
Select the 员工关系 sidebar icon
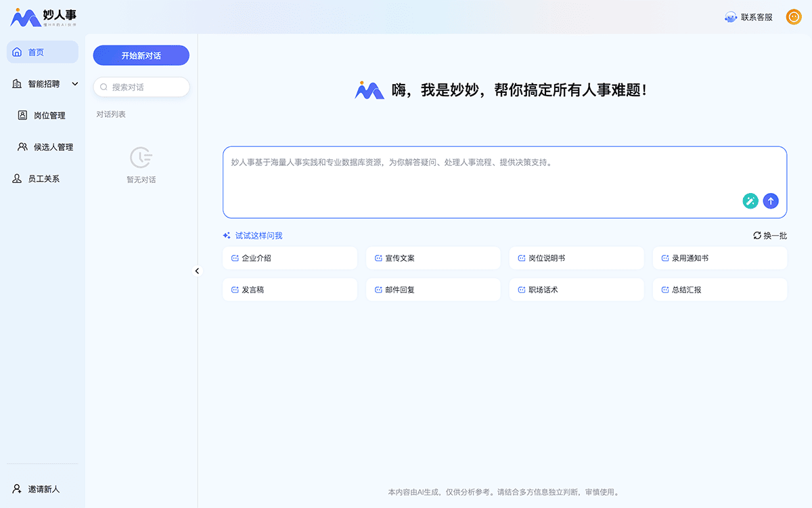click(17, 178)
